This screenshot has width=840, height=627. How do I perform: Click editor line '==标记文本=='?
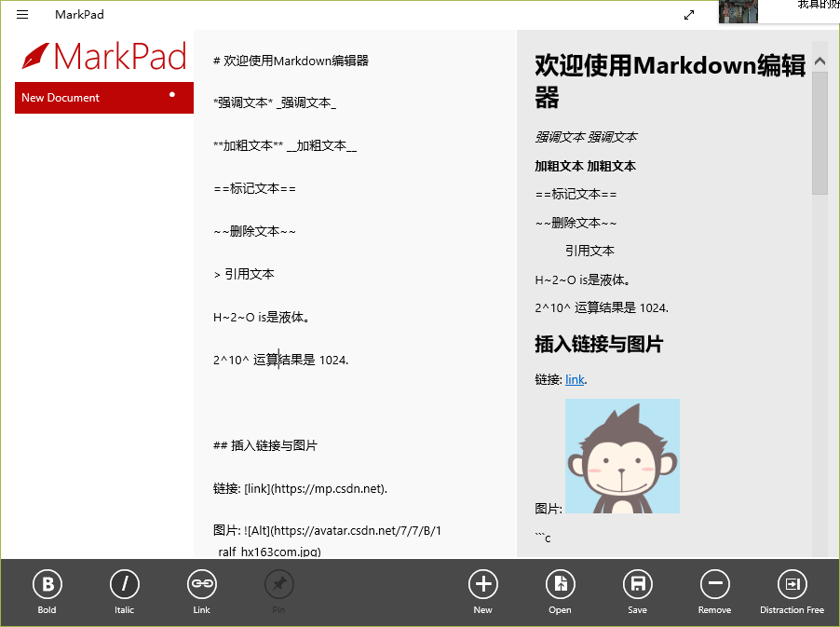[x=254, y=188]
